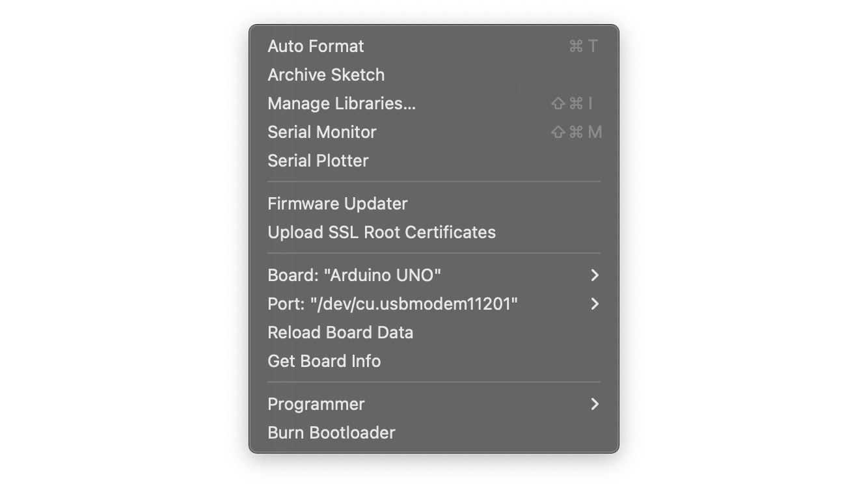Choose Burn Bootloader

[x=331, y=433]
